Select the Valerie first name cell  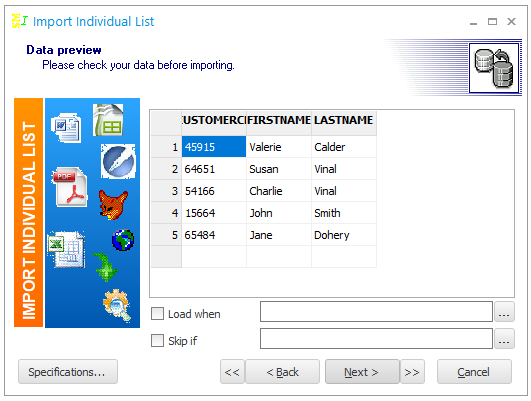click(279, 147)
